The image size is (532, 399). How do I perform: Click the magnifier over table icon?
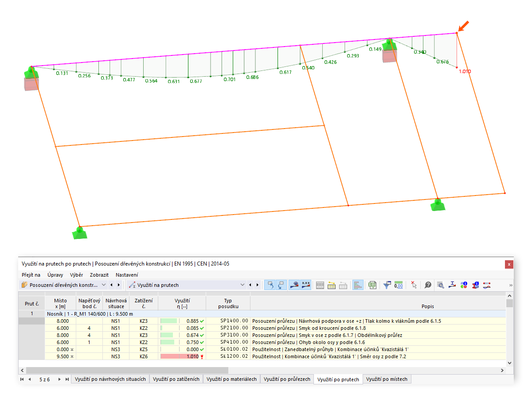441,285
